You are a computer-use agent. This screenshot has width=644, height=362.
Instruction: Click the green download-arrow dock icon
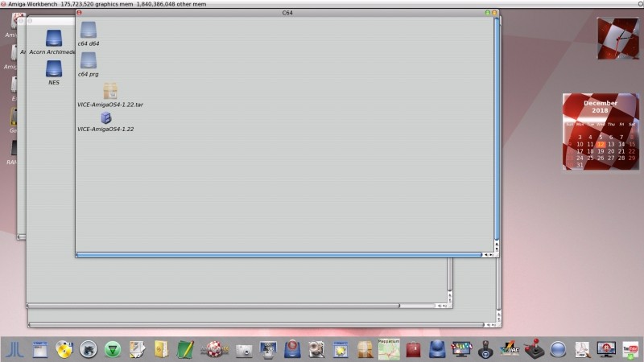pos(113,350)
